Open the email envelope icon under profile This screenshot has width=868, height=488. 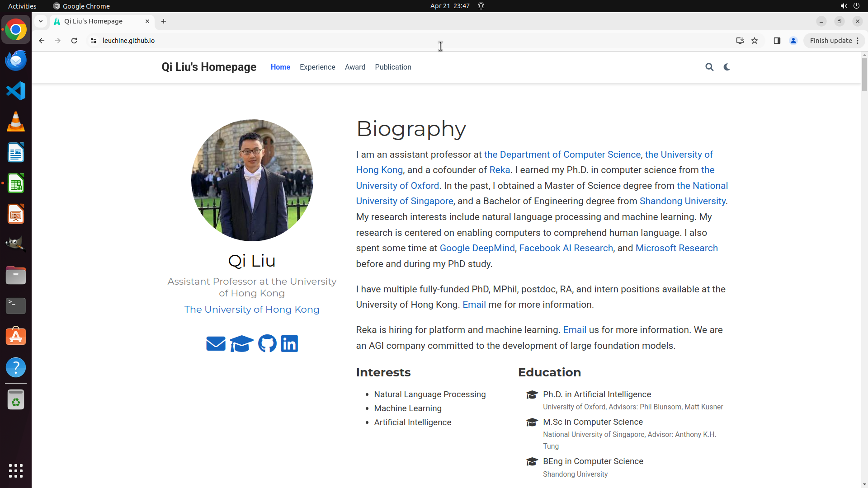[216, 344]
